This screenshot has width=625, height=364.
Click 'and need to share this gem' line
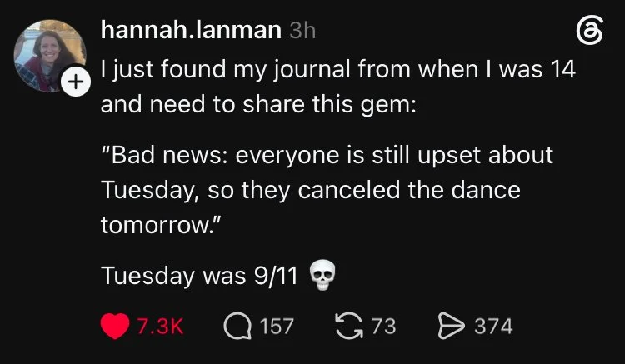click(x=258, y=104)
